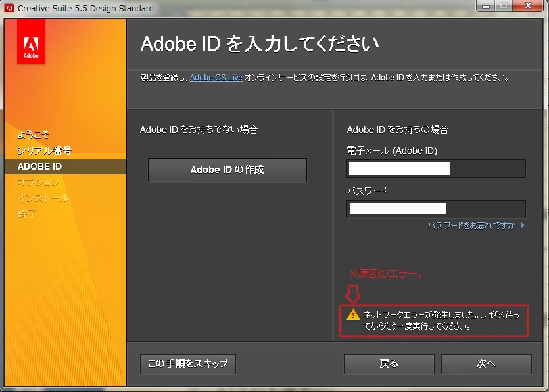Screen dimensions: 549x392
Task: Click the red Adobe logo
Action: click(x=31, y=42)
